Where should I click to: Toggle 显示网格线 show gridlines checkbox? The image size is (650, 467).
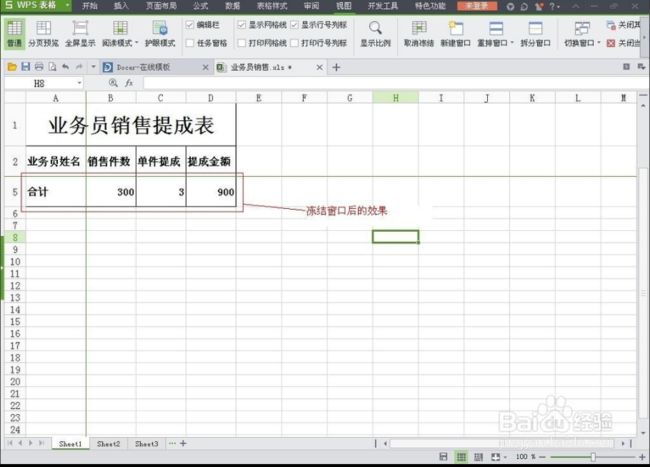[x=242, y=25]
